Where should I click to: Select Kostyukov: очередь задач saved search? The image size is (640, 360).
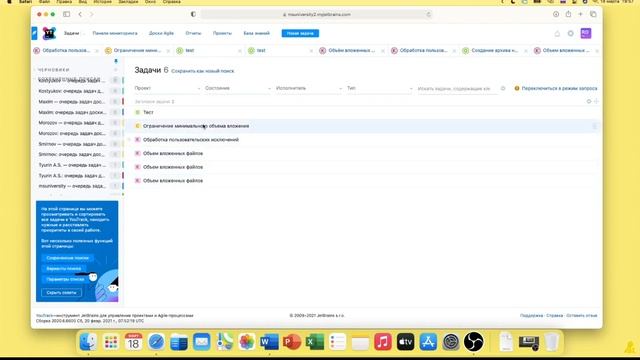[x=72, y=91]
